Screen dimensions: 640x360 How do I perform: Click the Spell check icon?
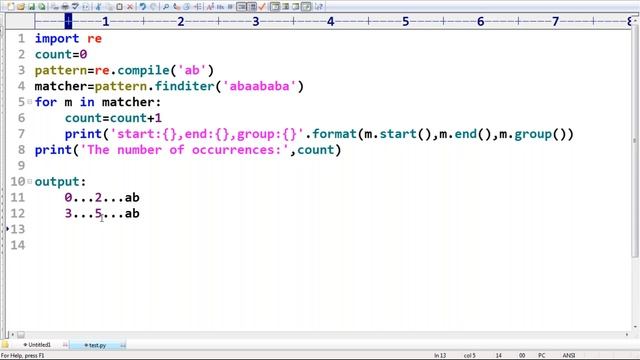click(x=75, y=7)
